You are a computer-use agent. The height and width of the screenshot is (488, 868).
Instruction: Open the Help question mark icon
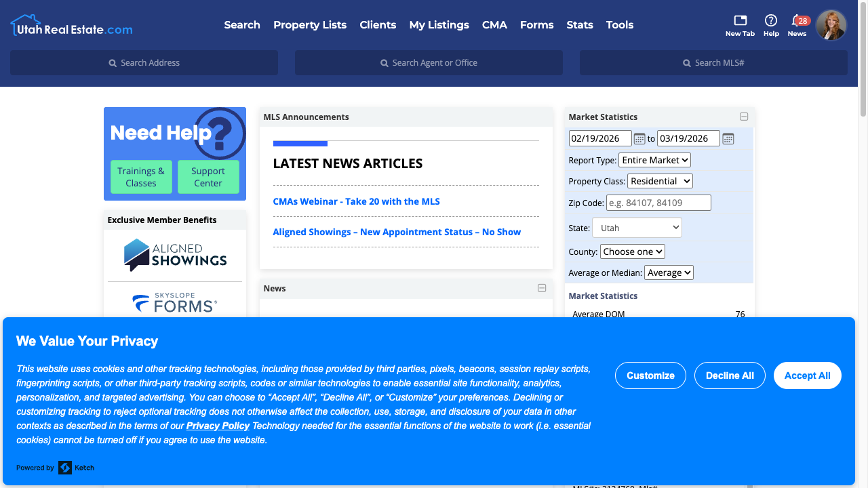[771, 21]
